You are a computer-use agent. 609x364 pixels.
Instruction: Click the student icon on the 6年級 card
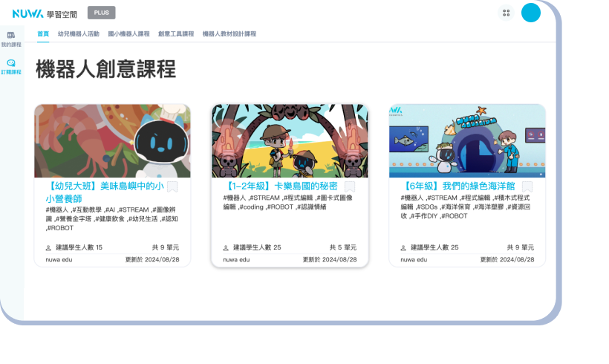pos(403,248)
